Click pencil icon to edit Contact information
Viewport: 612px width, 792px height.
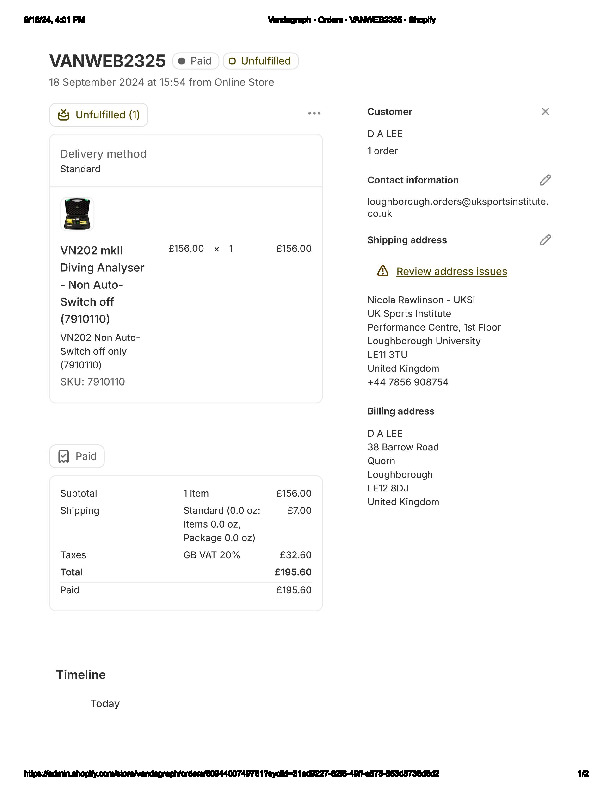(x=545, y=180)
